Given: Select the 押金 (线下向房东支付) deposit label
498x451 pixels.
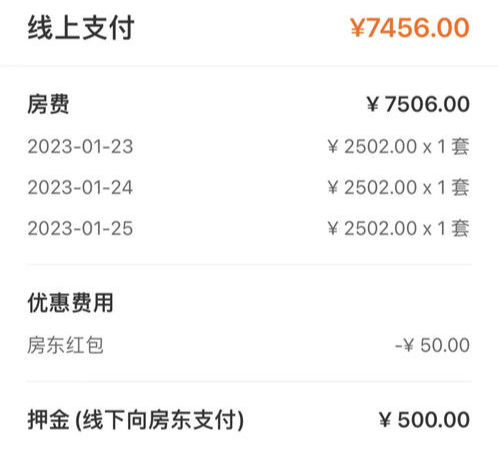Looking at the screenshot, I should tap(136, 420).
